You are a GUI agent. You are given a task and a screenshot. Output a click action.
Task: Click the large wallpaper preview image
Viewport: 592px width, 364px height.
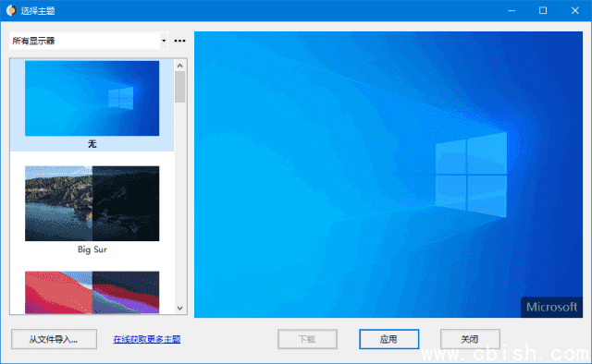(388, 175)
